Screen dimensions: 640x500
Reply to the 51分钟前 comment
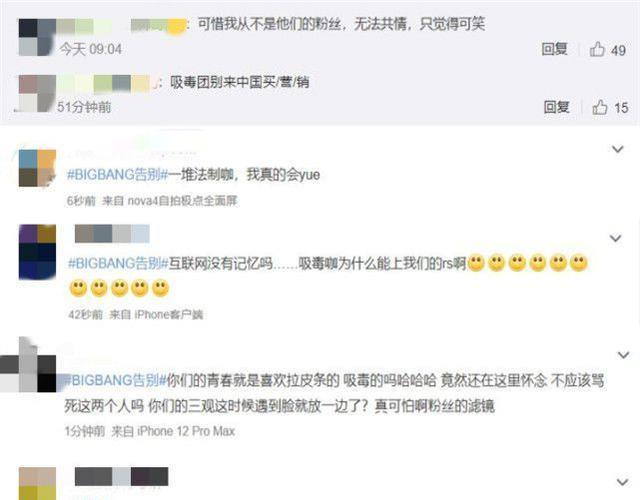click(x=557, y=107)
